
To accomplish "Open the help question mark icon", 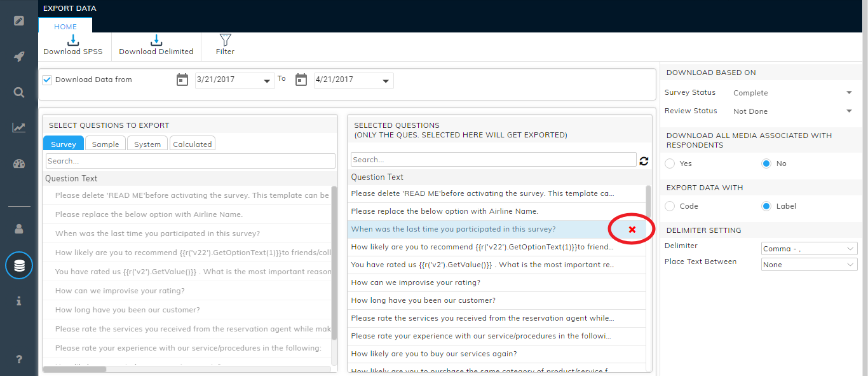I will pyautogui.click(x=19, y=359).
